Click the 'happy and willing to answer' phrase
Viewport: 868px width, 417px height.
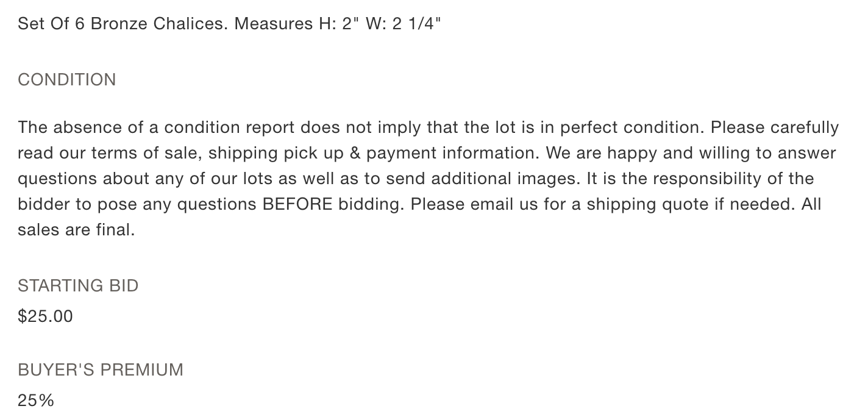pyautogui.click(x=715, y=153)
